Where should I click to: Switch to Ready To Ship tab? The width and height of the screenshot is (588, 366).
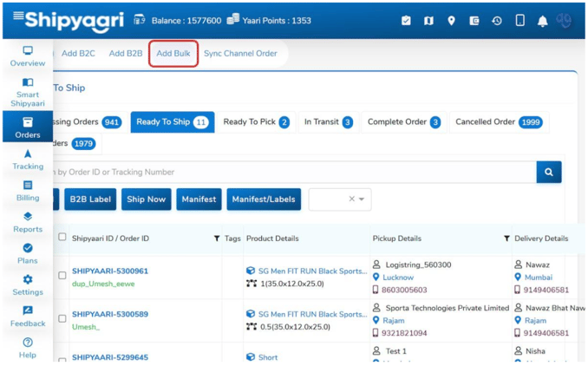click(x=173, y=122)
